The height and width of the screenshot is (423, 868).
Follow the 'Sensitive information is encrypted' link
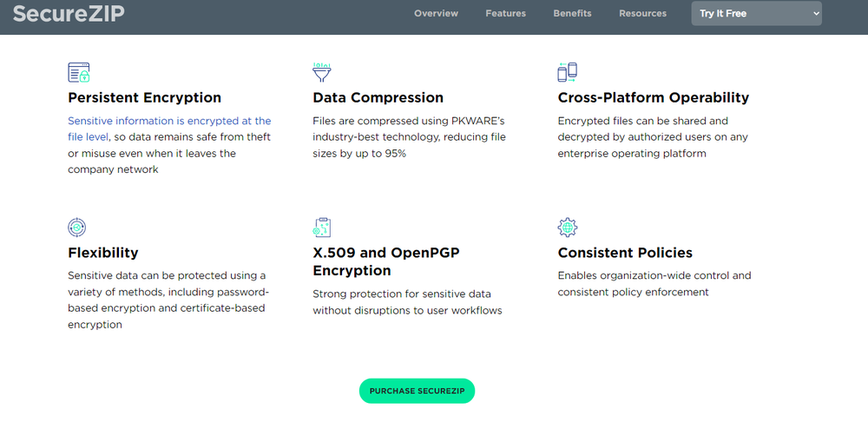click(169, 129)
